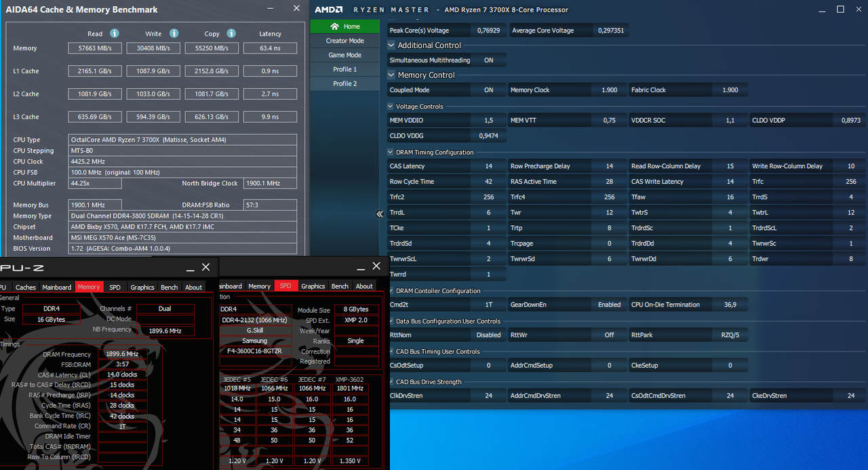Click the CPU On-Die Termination 36,9 value
The width and height of the screenshot is (868, 470).
pyautogui.click(x=730, y=305)
